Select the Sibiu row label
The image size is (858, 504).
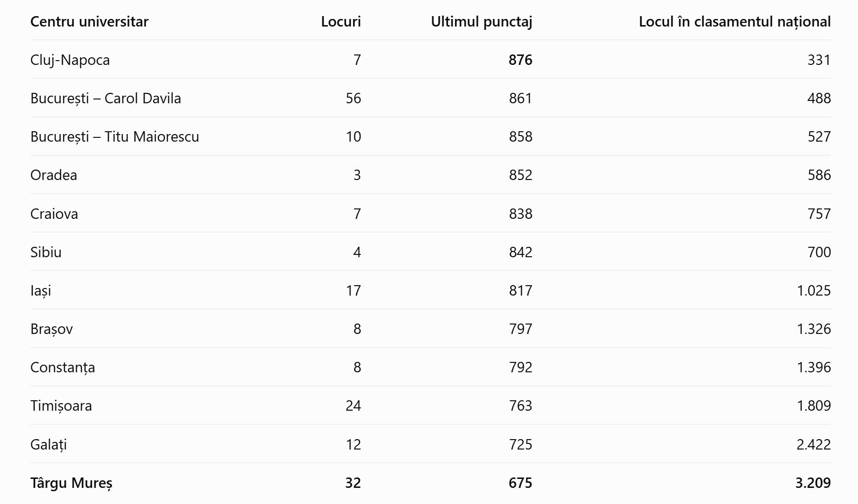coord(46,252)
